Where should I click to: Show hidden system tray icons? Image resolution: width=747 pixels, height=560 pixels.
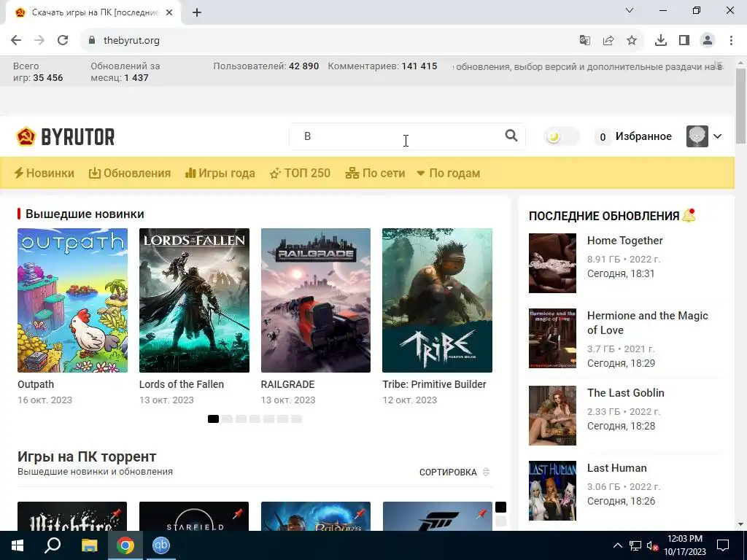point(617,545)
